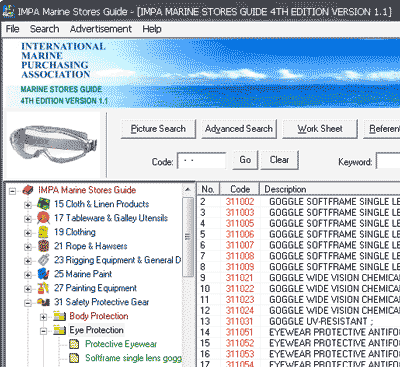Sort by the Code column header
This screenshot has width=400, height=367.
click(240, 189)
